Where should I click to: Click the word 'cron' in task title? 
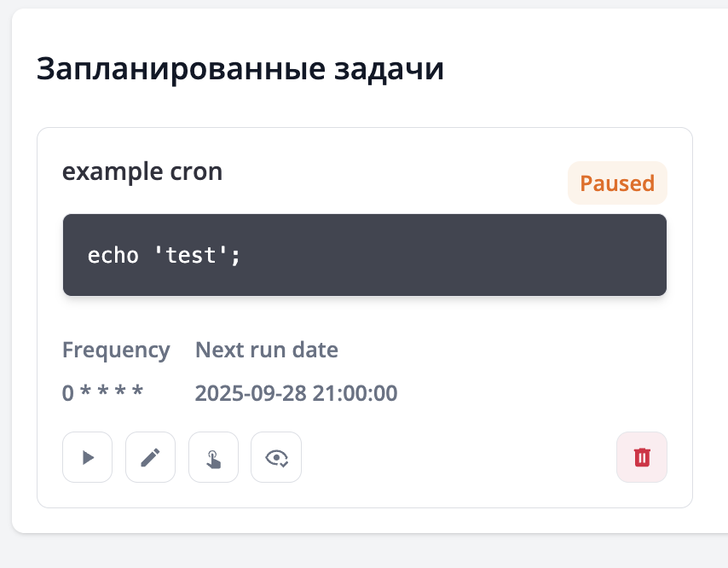(194, 171)
